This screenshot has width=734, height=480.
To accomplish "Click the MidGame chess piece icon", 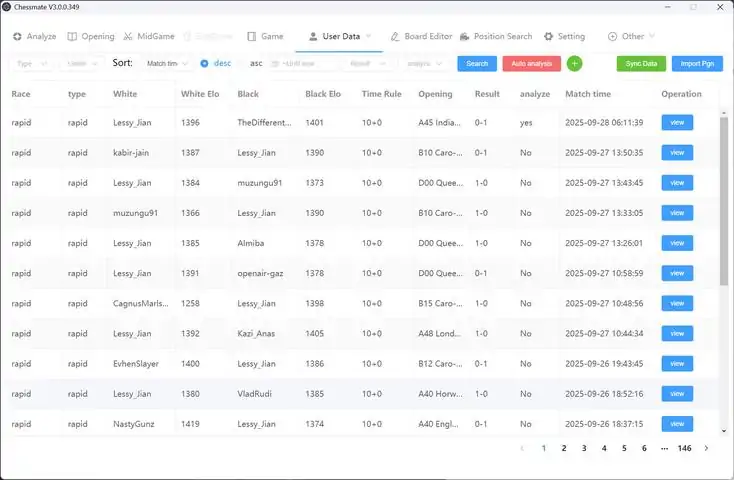I will click(x=127, y=37).
